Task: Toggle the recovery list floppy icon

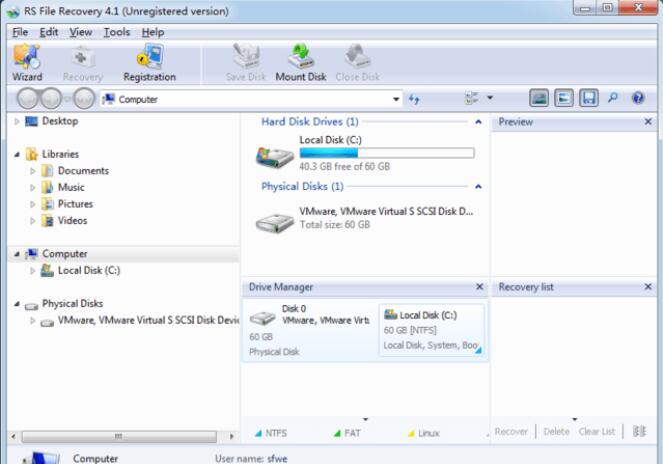Action: (x=589, y=98)
